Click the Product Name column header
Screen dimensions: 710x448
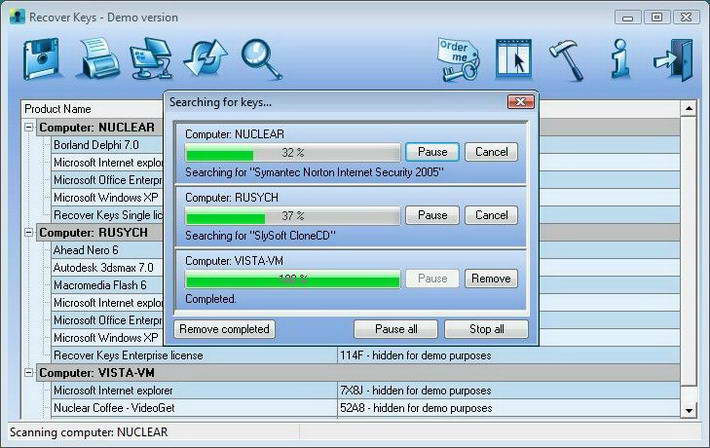coord(92,109)
